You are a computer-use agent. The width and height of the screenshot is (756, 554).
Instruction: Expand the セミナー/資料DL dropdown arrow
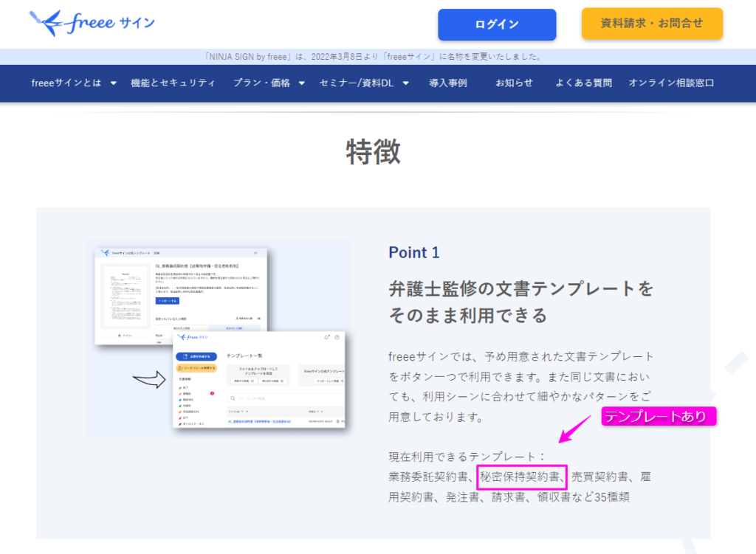click(x=406, y=83)
